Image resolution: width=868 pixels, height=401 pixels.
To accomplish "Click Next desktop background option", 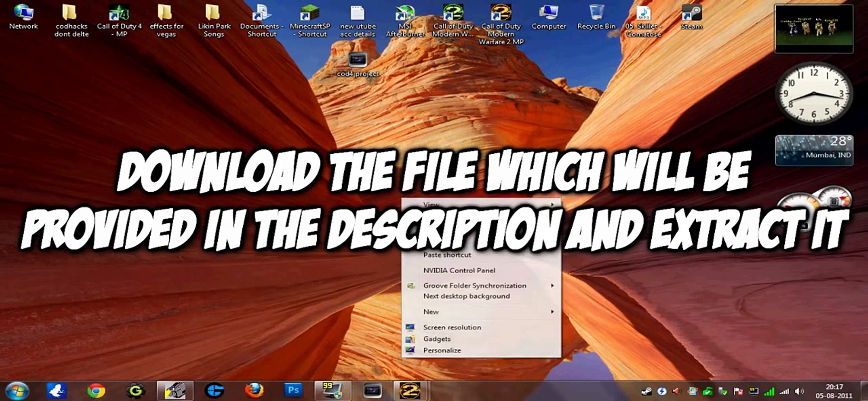I will coord(466,296).
